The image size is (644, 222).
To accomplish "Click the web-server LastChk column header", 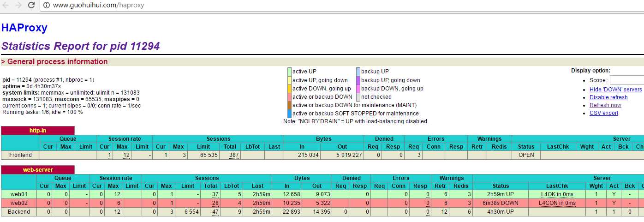I will (557, 186).
